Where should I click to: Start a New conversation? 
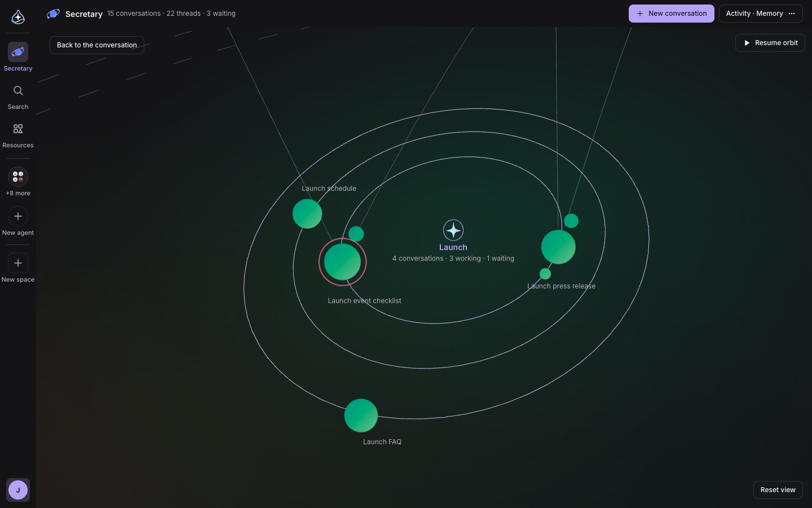672,14
